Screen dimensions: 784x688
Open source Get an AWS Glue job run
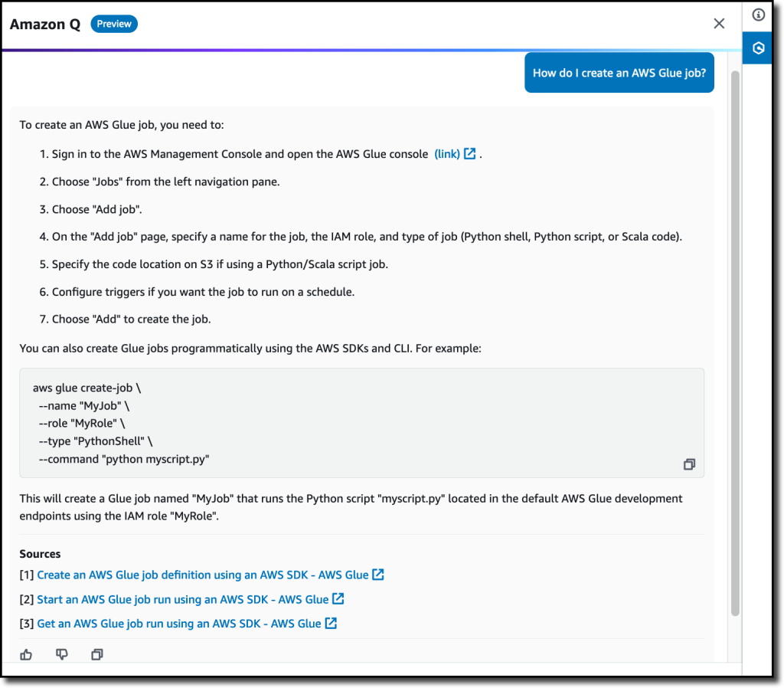coord(179,624)
